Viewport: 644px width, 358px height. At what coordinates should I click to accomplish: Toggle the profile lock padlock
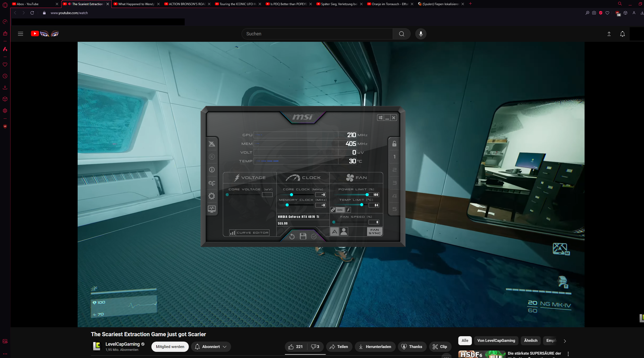tap(394, 144)
